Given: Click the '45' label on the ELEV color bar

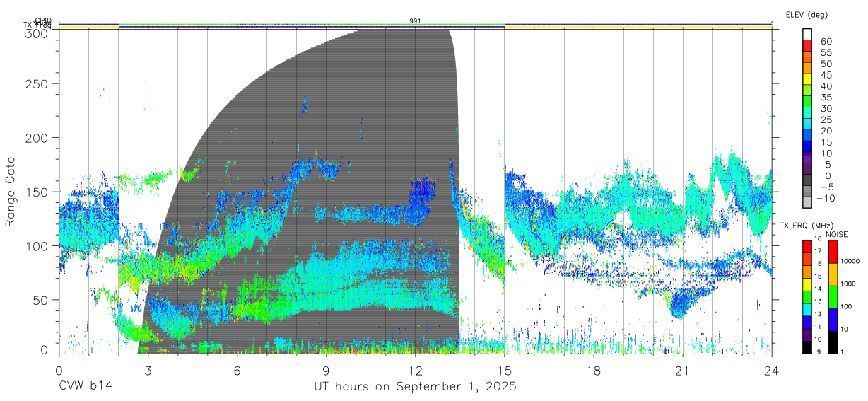Looking at the screenshot, I should [x=826, y=75].
